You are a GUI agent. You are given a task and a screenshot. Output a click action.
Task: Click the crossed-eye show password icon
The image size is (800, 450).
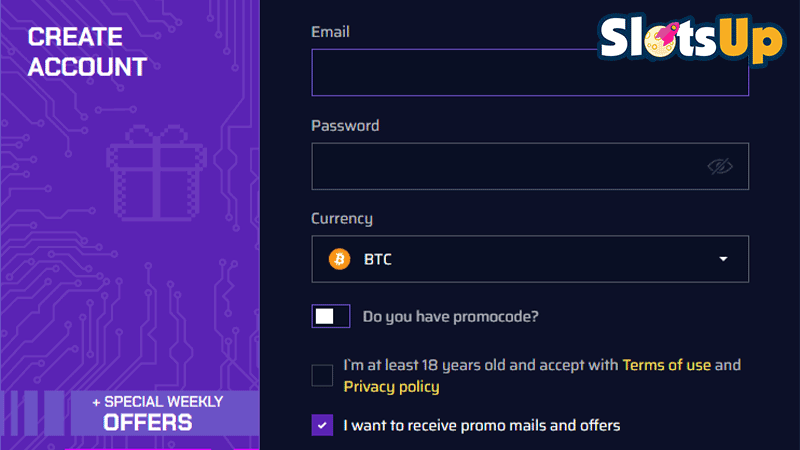click(x=719, y=166)
